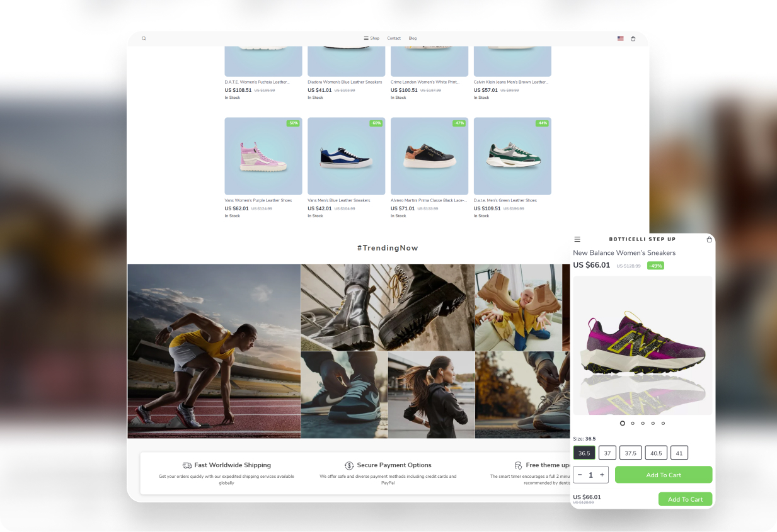Select size 37

[x=607, y=453]
